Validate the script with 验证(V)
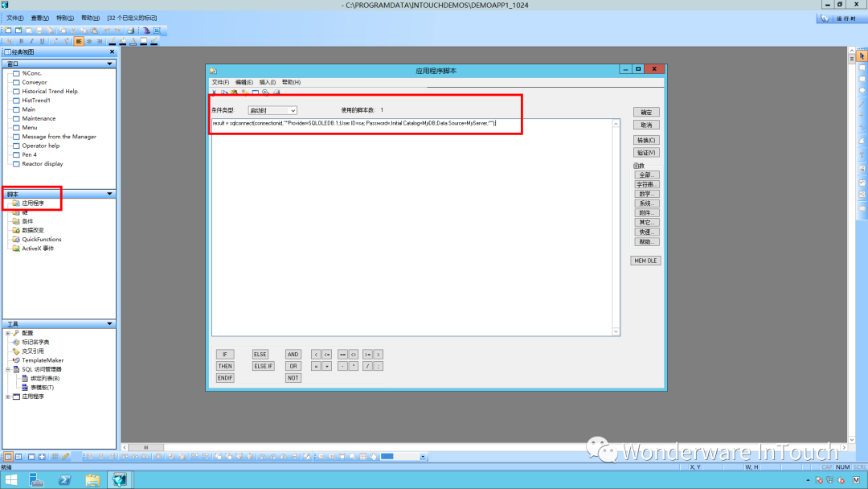The width and height of the screenshot is (868, 489). click(x=646, y=152)
